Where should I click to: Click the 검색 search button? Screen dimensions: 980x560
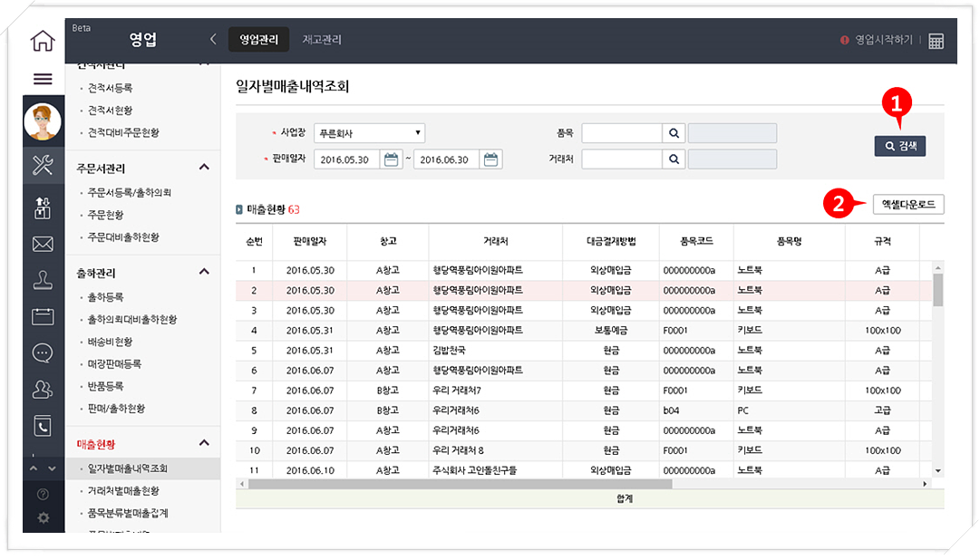900,146
